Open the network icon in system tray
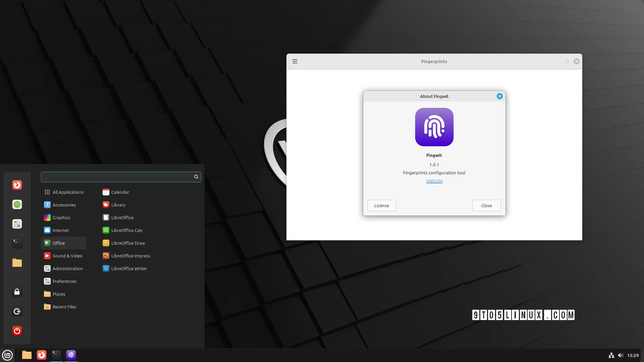Viewport: 644px width, 362px height. 611,355
